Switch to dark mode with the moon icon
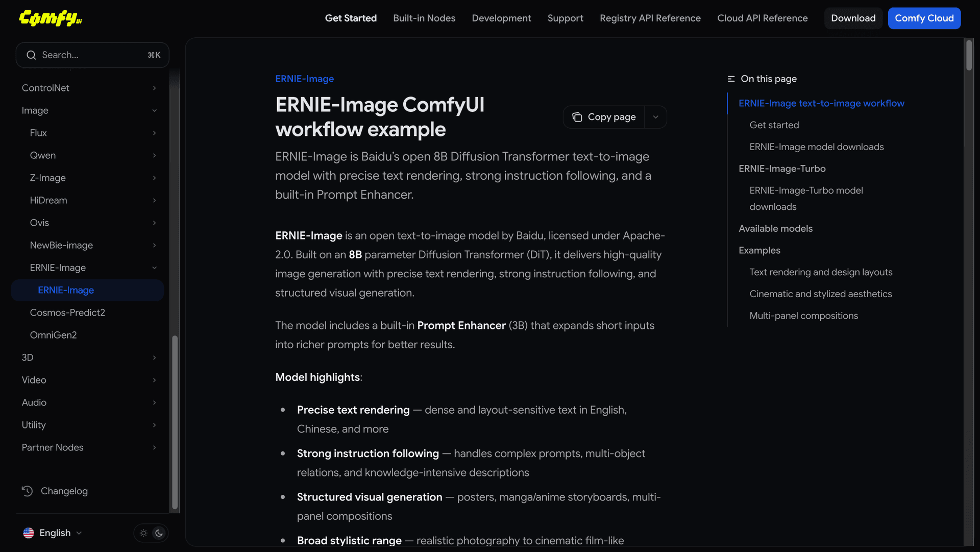Viewport: 980px width, 552px height. click(x=159, y=533)
